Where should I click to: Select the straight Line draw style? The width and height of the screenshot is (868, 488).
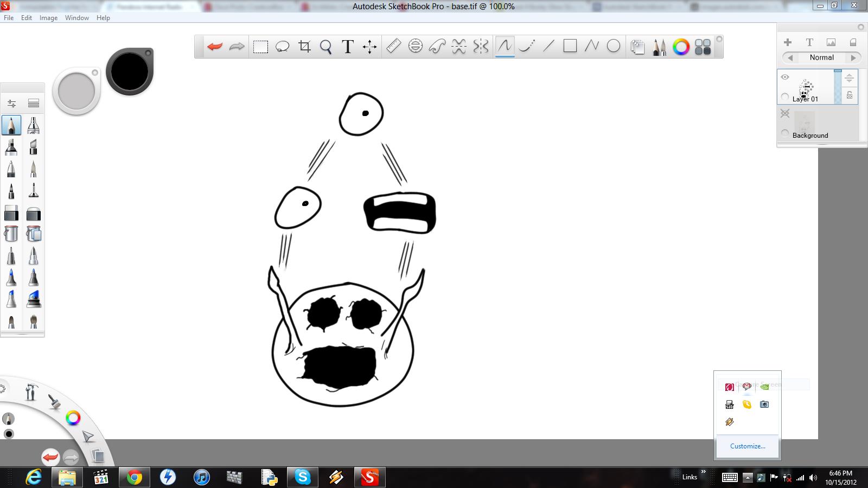click(x=548, y=47)
